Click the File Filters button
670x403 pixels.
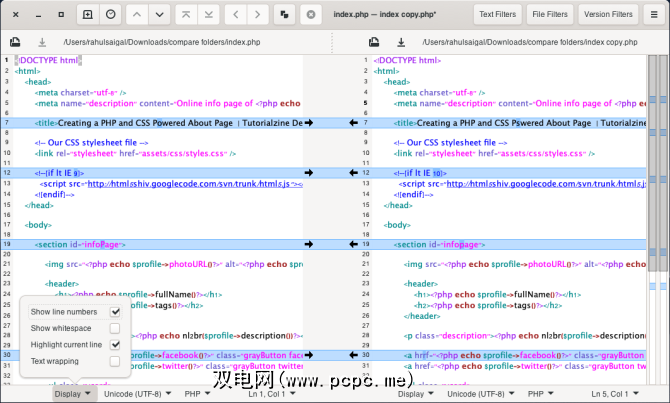click(x=549, y=15)
